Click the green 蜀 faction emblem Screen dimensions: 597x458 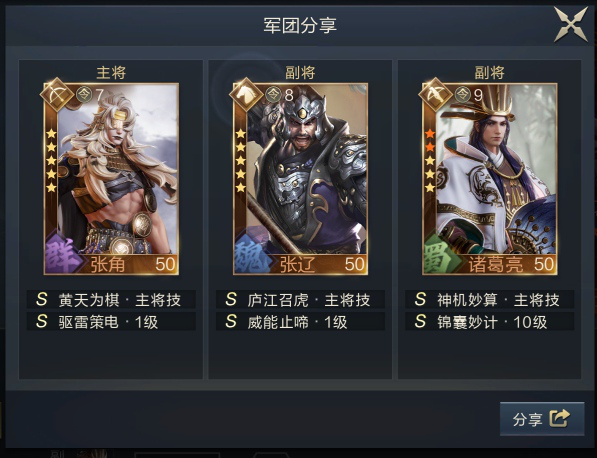pos(441,254)
